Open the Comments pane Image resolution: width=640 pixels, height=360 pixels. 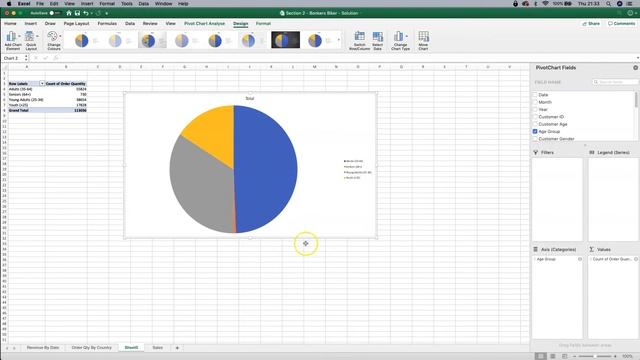621,24
